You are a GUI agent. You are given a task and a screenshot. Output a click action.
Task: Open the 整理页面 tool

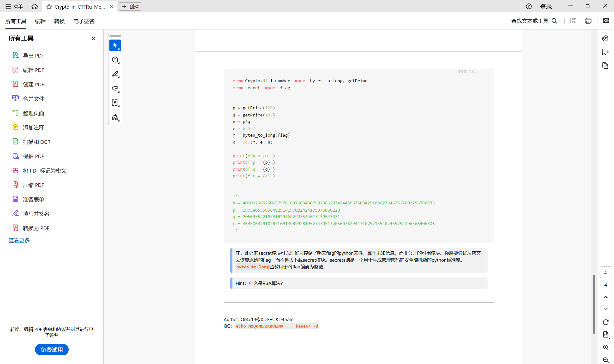(28, 113)
